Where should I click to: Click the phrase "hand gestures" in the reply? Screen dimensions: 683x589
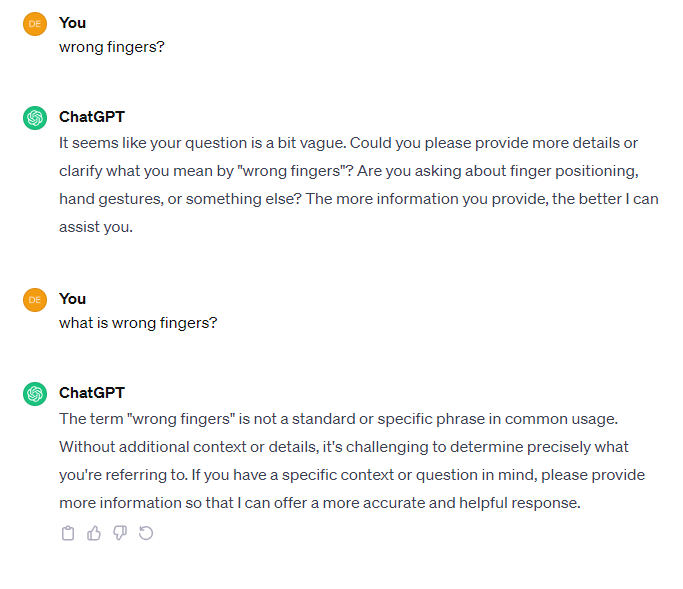coord(111,200)
